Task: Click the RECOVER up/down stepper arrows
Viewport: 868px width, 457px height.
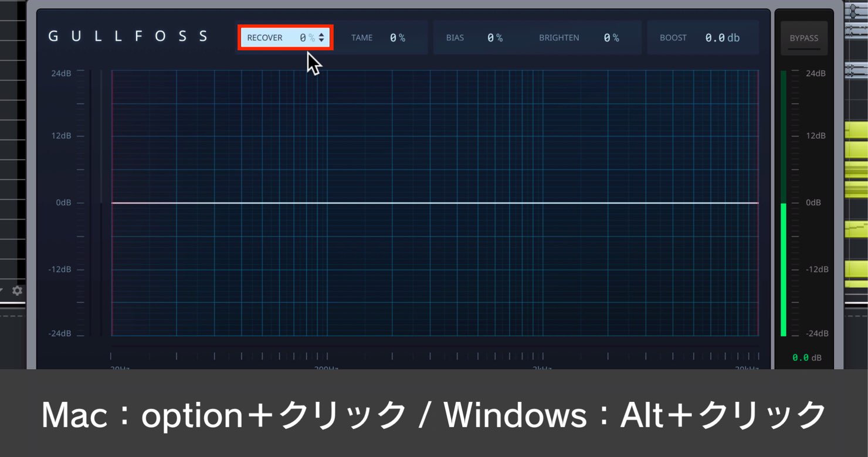Action: [321, 37]
